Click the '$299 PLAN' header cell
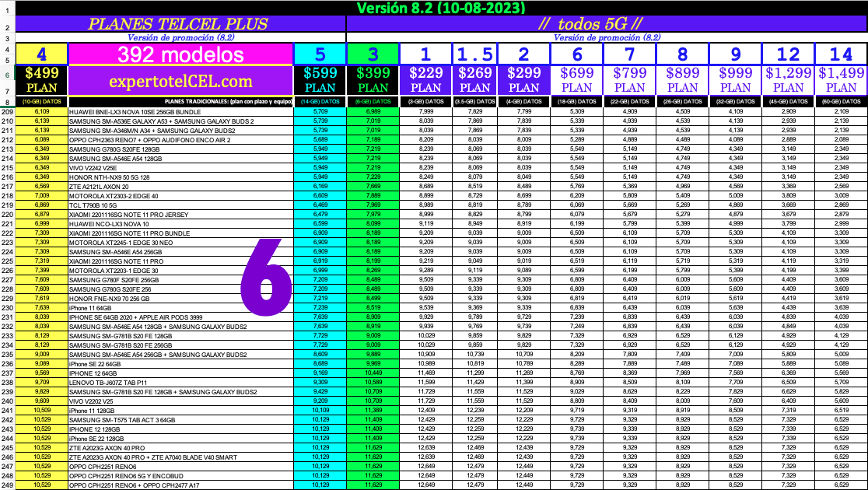Screen dimensions: 868x490 [523, 81]
